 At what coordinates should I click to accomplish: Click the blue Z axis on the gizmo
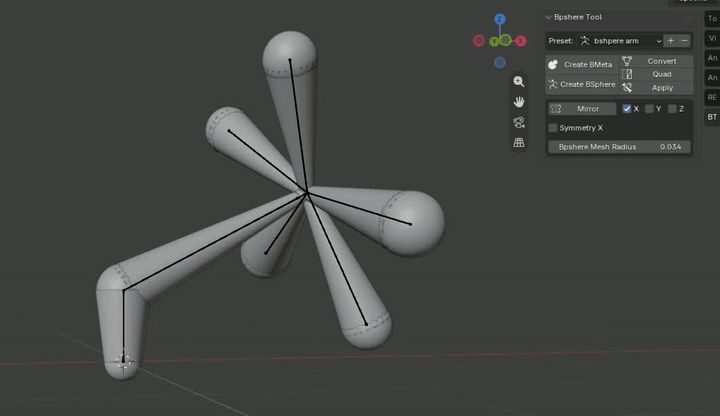500,19
